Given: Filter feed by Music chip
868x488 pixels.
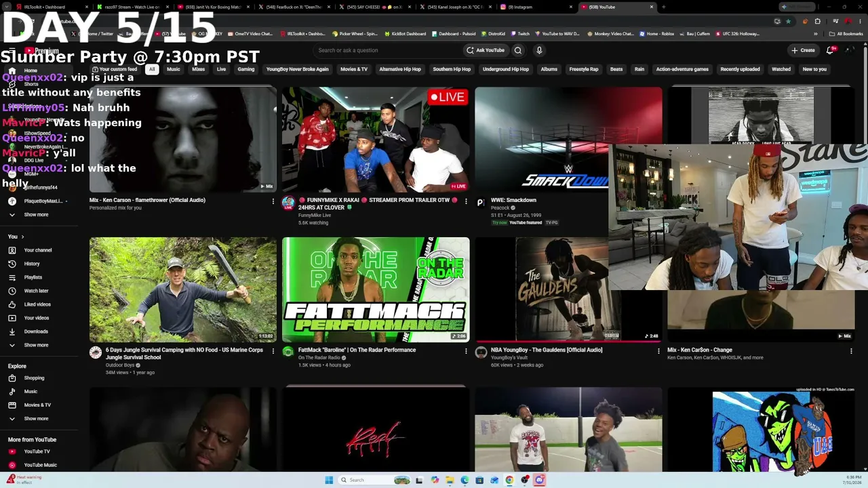Looking at the screenshot, I should [x=174, y=69].
